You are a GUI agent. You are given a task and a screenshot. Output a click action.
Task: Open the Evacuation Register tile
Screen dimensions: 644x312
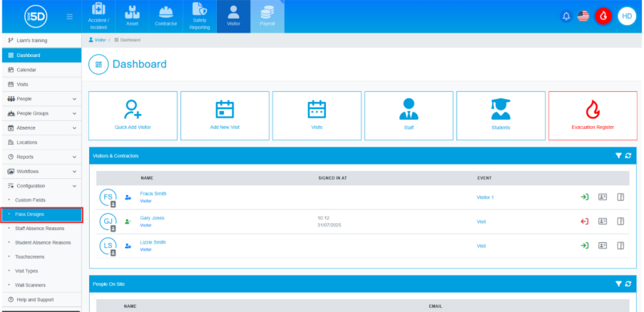pyautogui.click(x=593, y=115)
